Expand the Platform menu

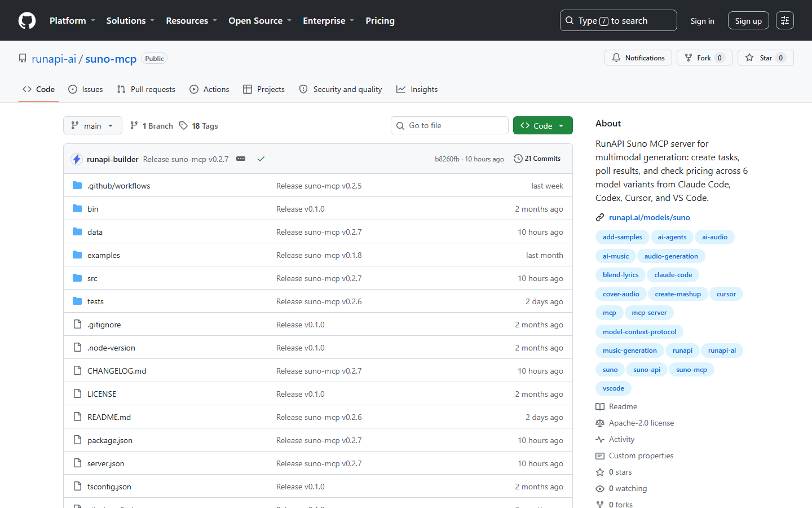pyautogui.click(x=72, y=20)
